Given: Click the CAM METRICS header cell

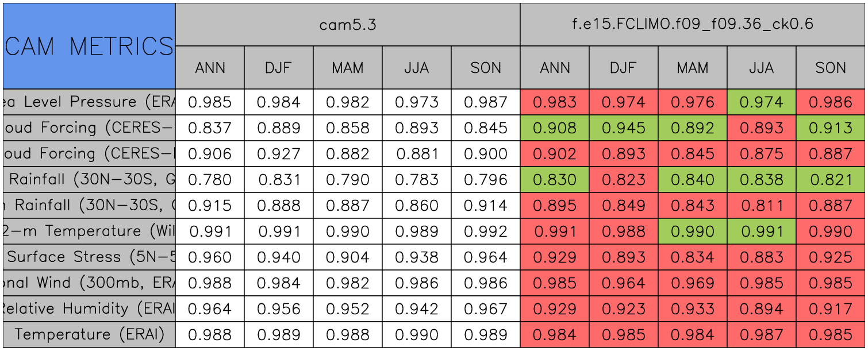Looking at the screenshot, I should 89,46.
